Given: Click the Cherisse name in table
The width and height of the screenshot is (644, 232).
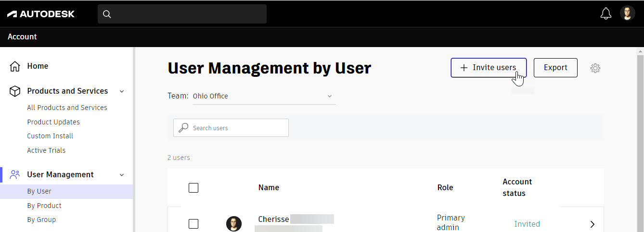Looking at the screenshot, I should (273, 220).
